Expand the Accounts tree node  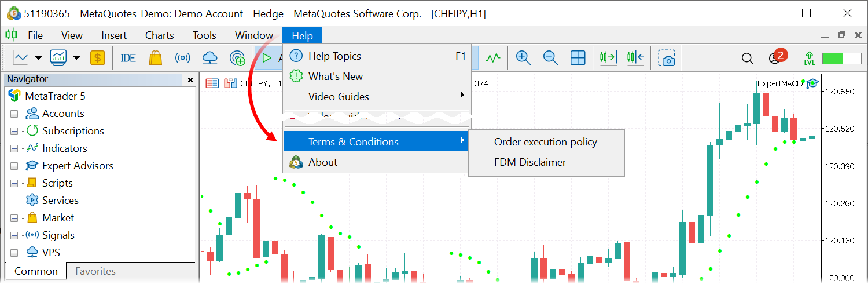click(14, 114)
